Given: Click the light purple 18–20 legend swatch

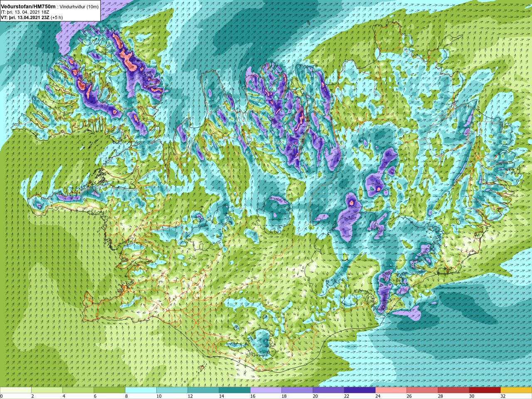Looking at the screenshot, I should pos(297,390).
